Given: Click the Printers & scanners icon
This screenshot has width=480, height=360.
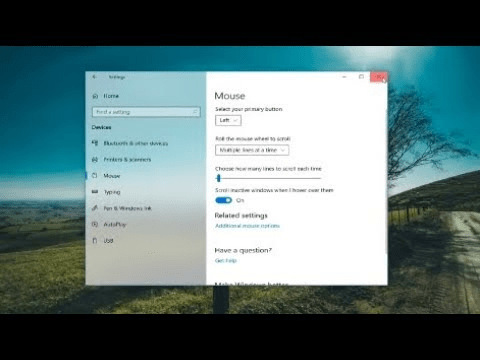Looking at the screenshot, I should click(95, 160).
